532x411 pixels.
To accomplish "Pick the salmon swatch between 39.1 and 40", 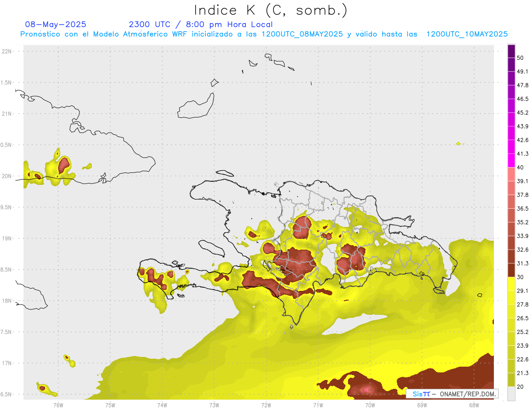I will [x=511, y=174].
